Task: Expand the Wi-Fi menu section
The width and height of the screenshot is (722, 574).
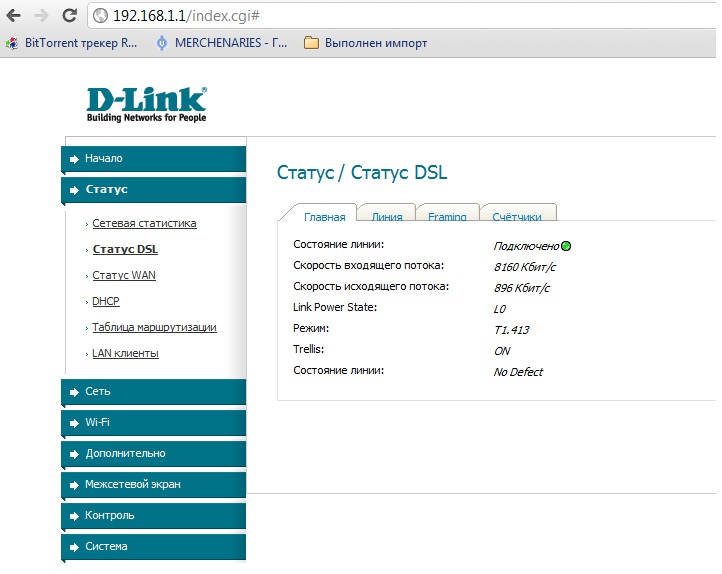Action: click(154, 422)
